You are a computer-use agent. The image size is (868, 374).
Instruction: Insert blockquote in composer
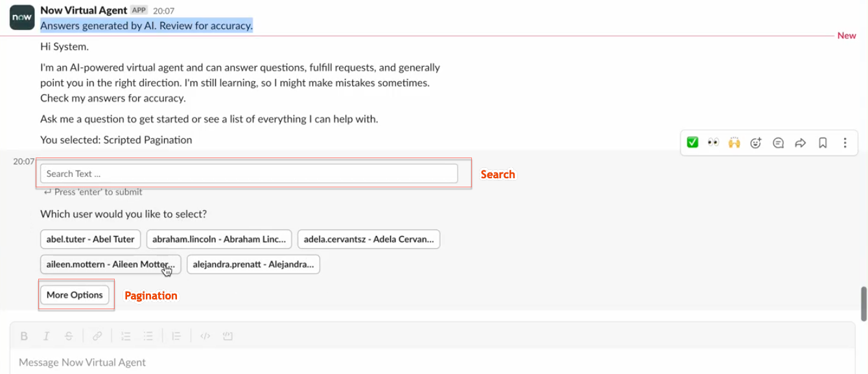(176, 336)
